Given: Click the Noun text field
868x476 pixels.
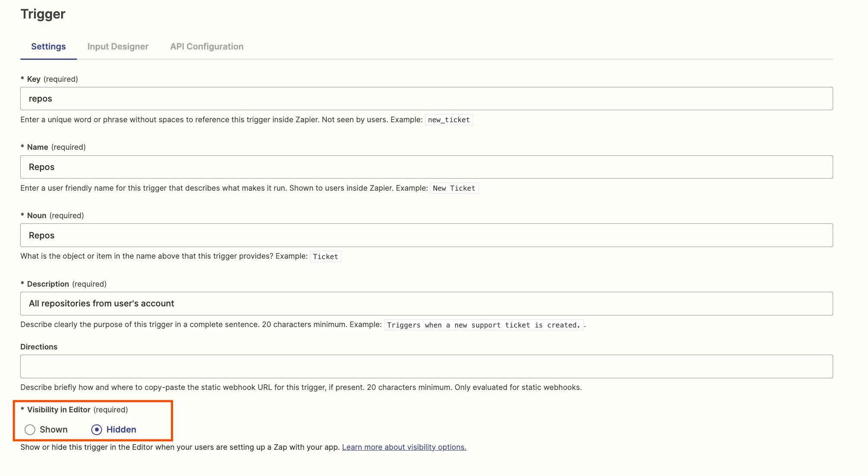Looking at the screenshot, I should point(426,235).
